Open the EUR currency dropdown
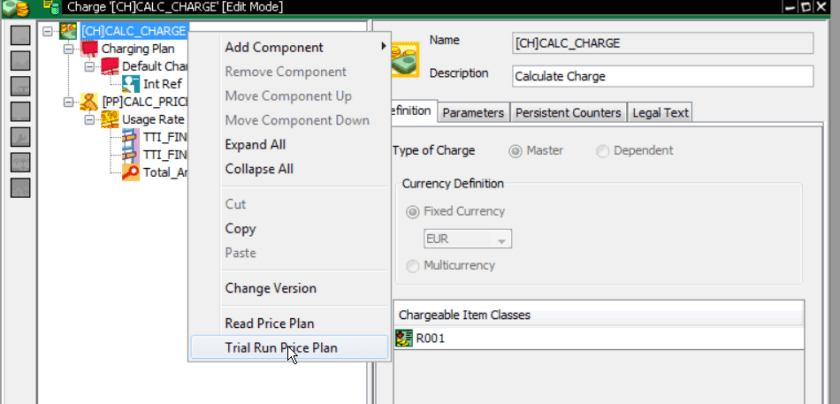This screenshot has height=404, width=840. tap(501, 240)
